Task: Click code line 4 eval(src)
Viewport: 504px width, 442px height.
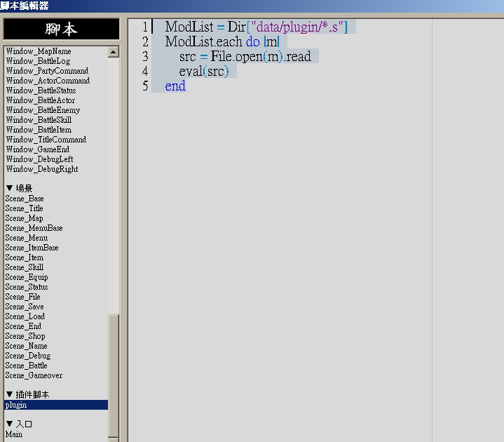Action: (x=204, y=71)
